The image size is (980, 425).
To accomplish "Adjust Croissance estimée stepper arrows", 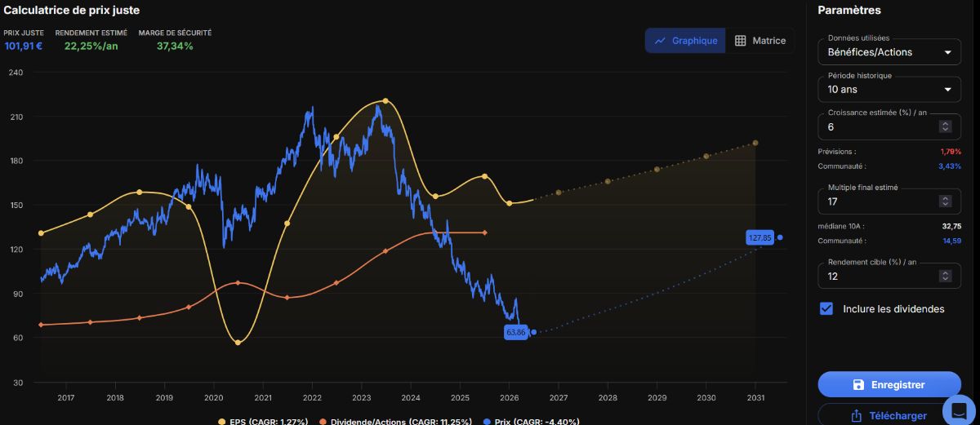I will [x=945, y=126].
